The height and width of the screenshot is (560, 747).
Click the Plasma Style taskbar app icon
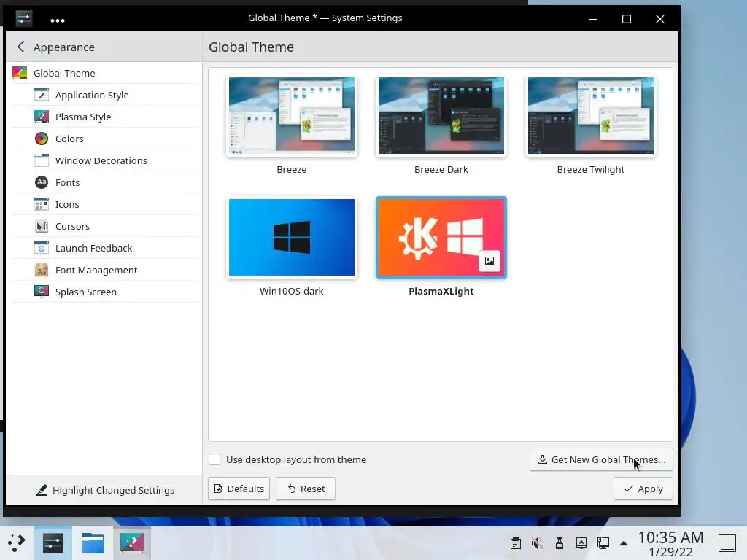[x=132, y=543]
